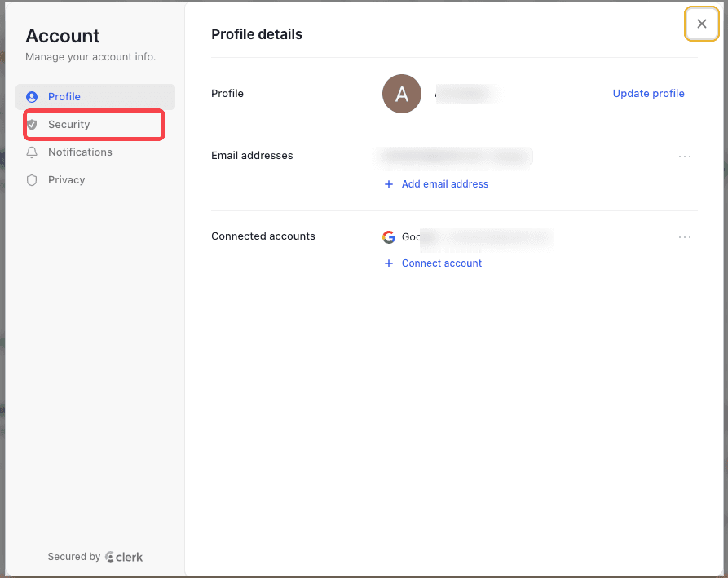Click the blurred email address entry
This screenshot has width=728, height=578.
point(456,157)
